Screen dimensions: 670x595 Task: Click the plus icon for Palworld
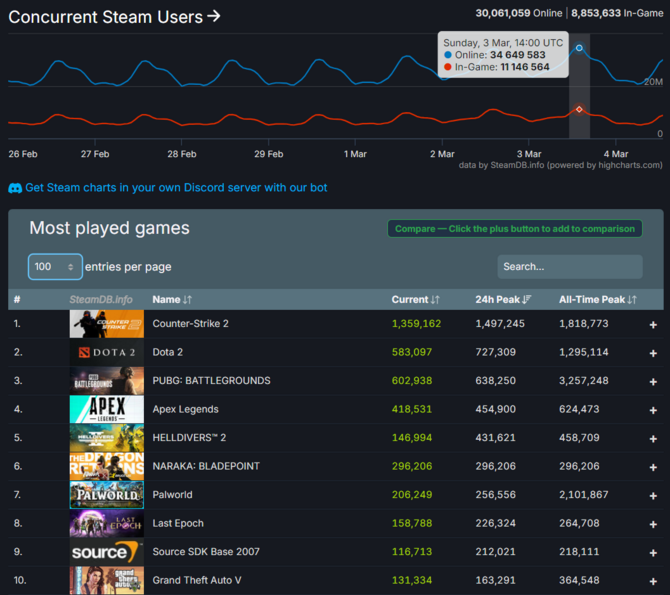(x=653, y=496)
